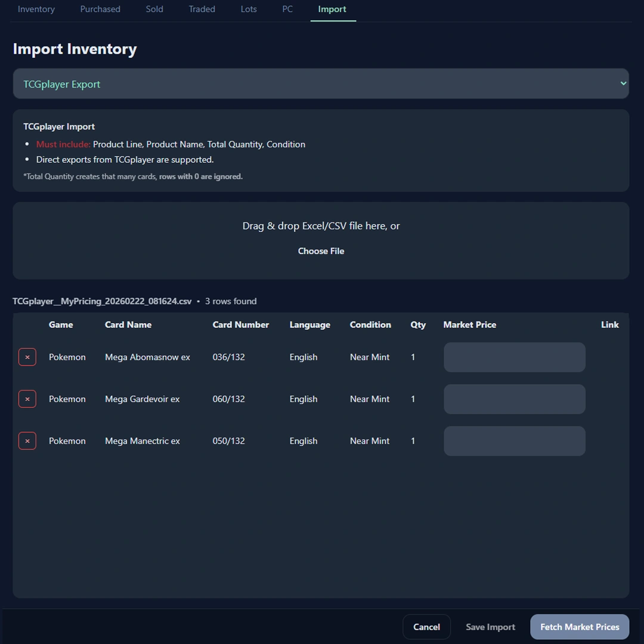Click the Link column header

(x=609, y=324)
